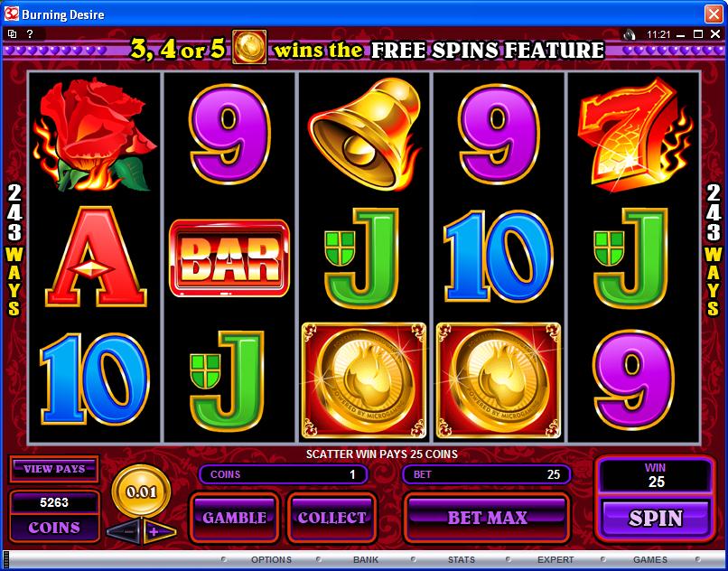Click the help question mark icon

[30, 34]
